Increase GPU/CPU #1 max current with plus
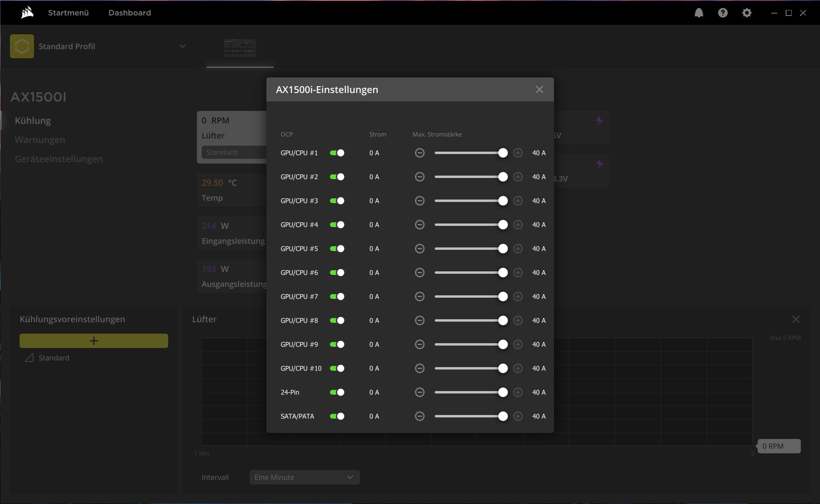The image size is (820, 504). coord(518,153)
